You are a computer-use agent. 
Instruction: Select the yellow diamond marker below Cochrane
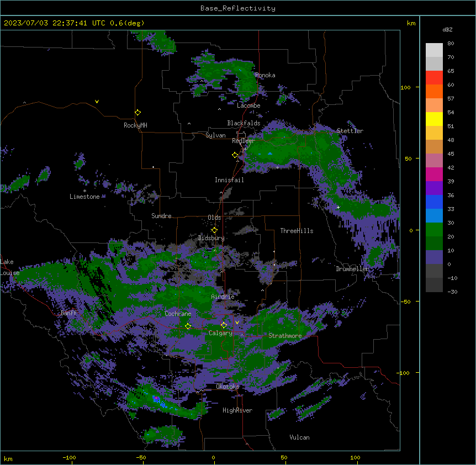coord(188,326)
